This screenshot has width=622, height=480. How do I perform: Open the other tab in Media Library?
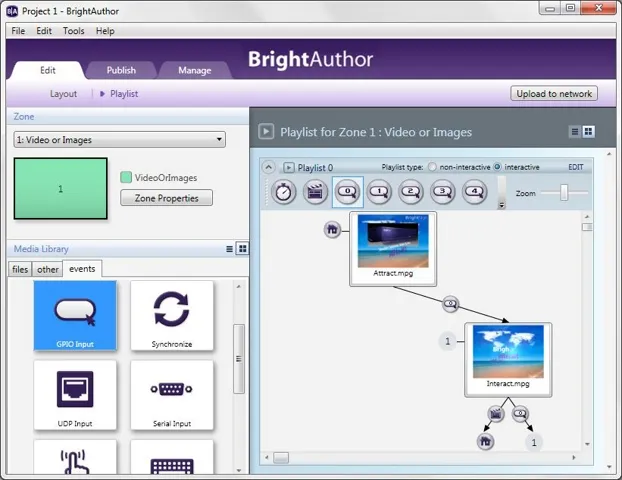click(x=48, y=269)
